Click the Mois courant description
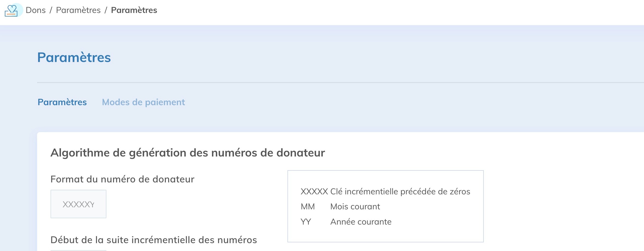The width and height of the screenshot is (644, 251). tap(355, 207)
